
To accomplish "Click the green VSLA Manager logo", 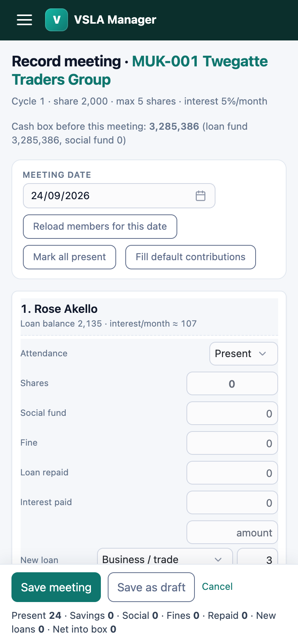I will [x=57, y=20].
